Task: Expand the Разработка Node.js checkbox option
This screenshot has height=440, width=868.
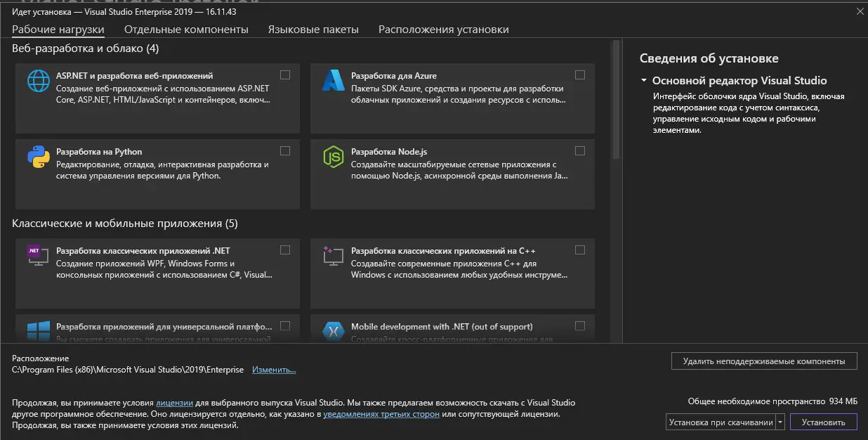Action: click(x=580, y=150)
